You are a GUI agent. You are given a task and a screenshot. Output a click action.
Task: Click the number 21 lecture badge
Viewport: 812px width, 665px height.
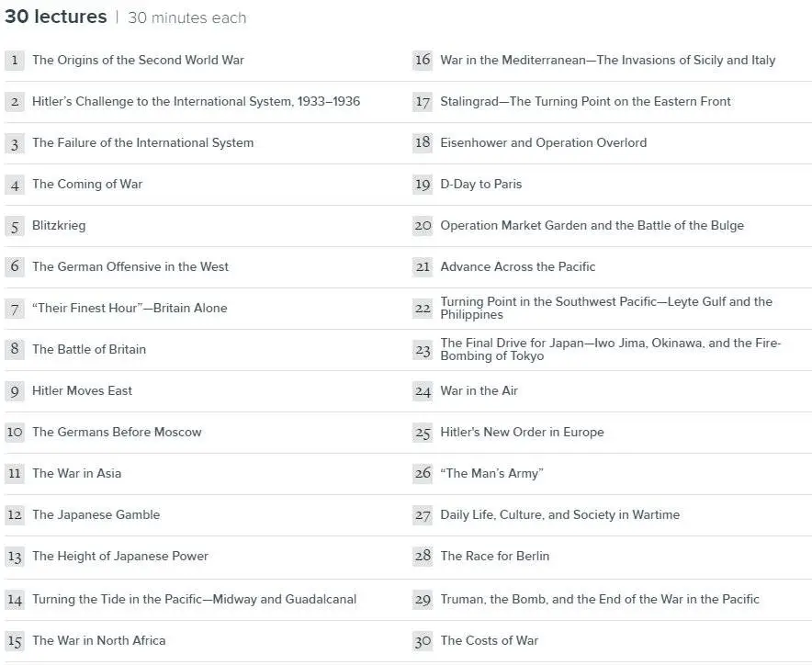point(423,267)
